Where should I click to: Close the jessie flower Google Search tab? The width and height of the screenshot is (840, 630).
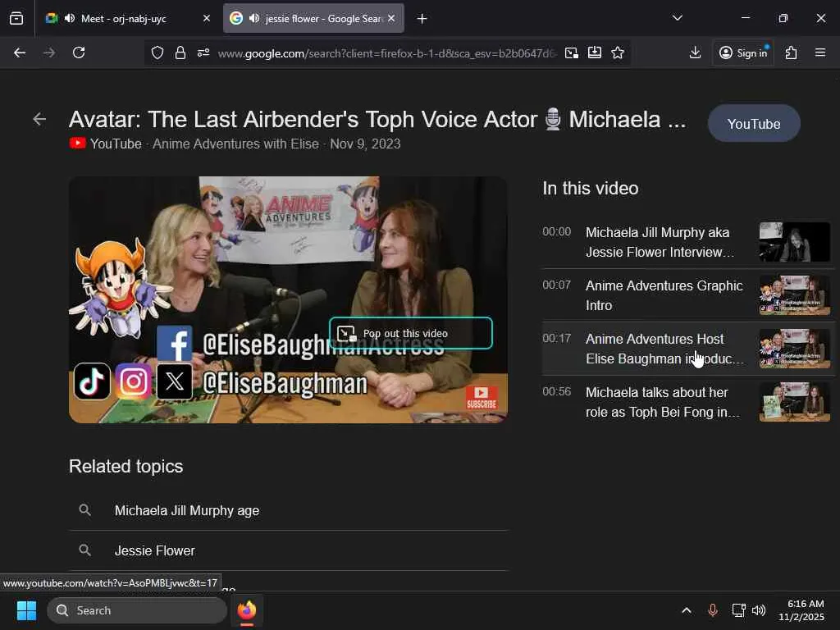(x=391, y=18)
